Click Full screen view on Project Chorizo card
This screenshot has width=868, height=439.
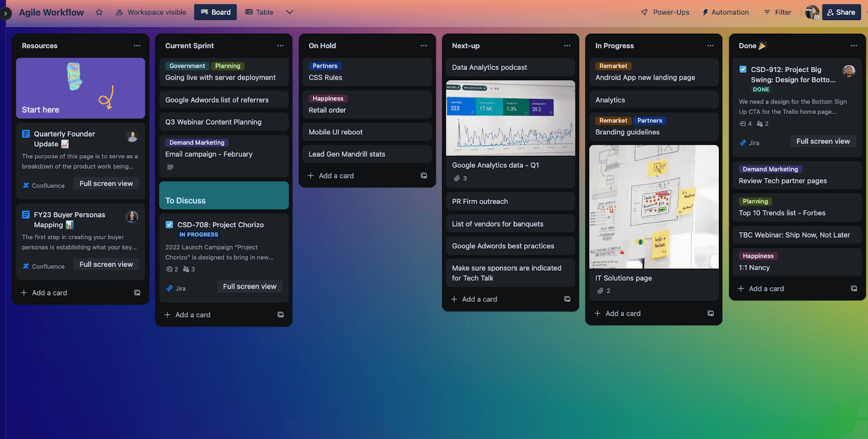[250, 287]
